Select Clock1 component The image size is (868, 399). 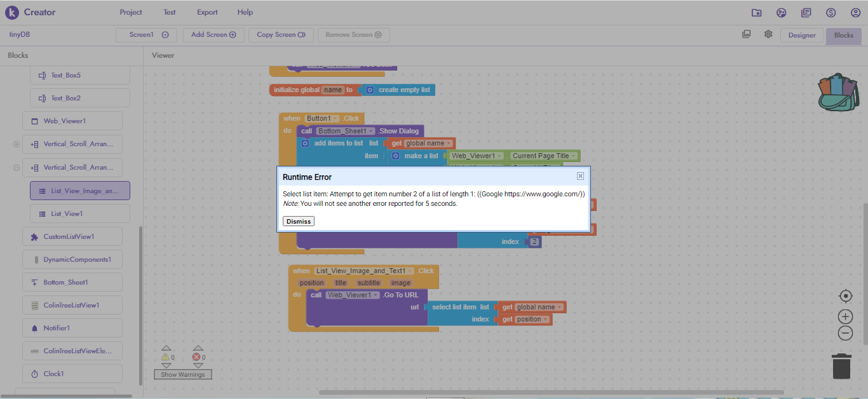72,374
